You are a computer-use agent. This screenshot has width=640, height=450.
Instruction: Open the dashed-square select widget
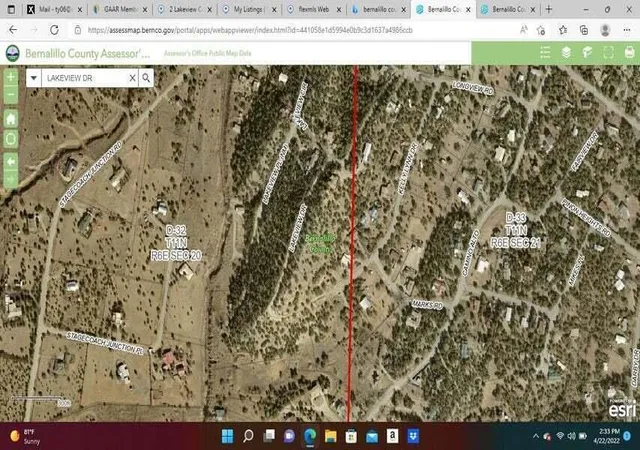click(x=609, y=53)
